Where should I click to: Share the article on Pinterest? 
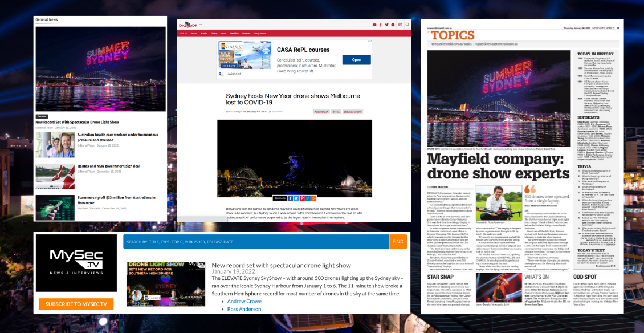point(302,198)
